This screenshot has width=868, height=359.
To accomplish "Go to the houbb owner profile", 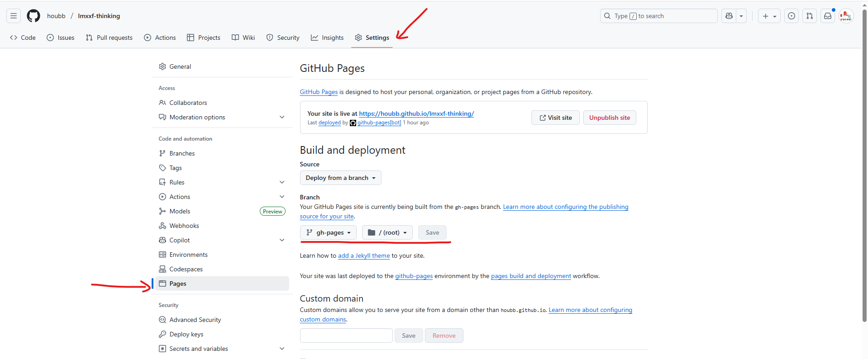I will point(56,16).
